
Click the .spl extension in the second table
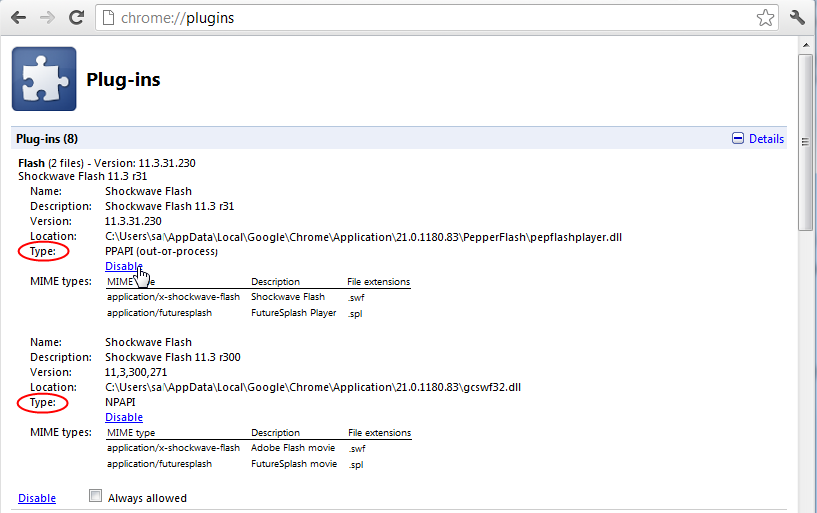[x=355, y=465]
